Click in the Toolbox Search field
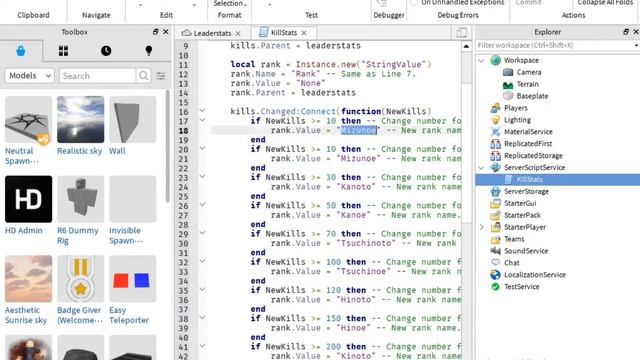 click(x=98, y=76)
